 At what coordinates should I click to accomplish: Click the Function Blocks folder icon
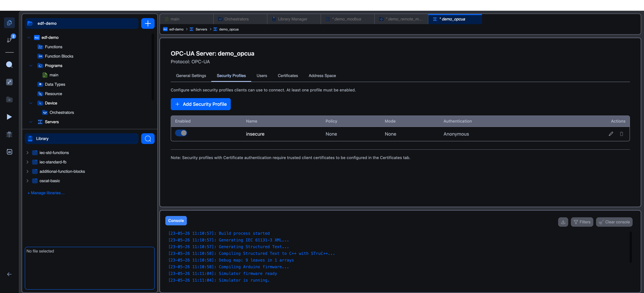40,56
